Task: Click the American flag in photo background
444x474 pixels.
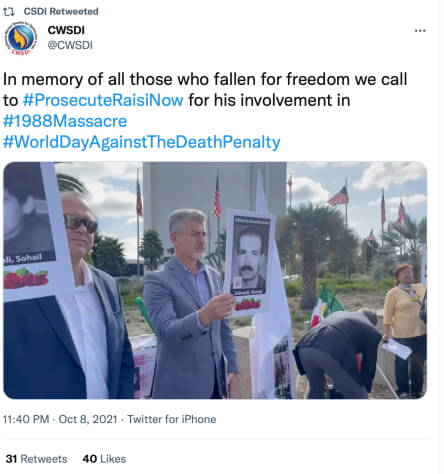Action: pos(338,196)
